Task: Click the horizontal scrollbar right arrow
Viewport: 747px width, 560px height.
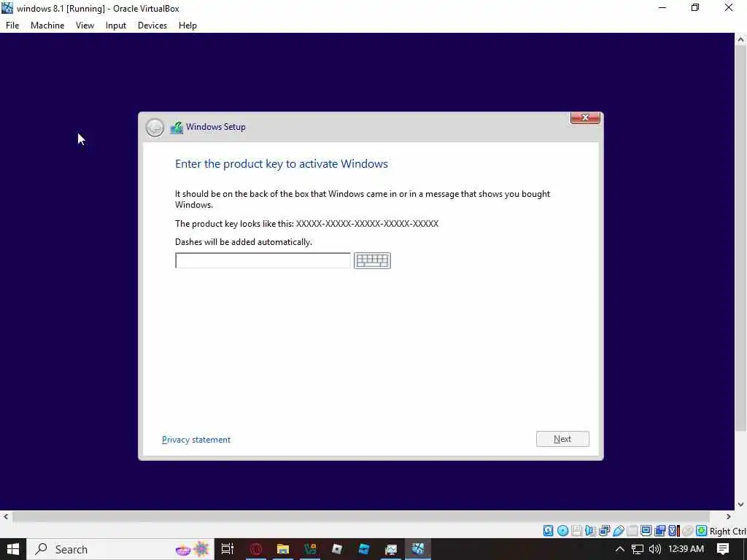Action: (728, 517)
